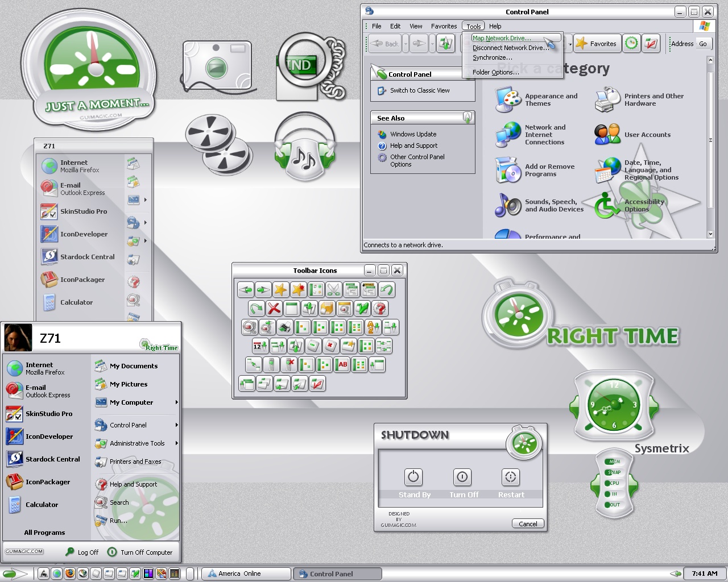Viewport: 728px width, 582px height.
Task: Click Cancel in the Shutdown dialog
Action: (528, 523)
